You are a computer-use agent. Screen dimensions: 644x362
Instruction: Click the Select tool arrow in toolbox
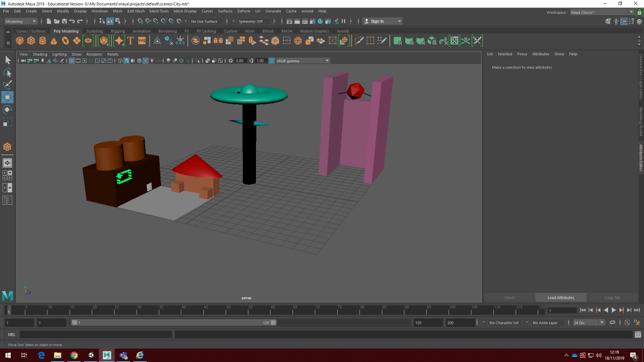8,60
